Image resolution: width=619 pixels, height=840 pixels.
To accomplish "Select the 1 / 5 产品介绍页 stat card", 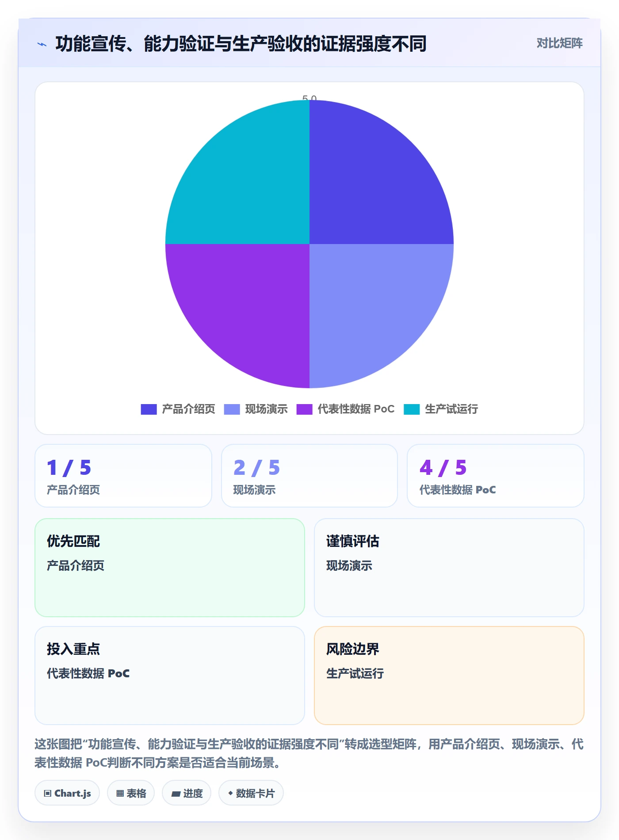I will [x=123, y=476].
